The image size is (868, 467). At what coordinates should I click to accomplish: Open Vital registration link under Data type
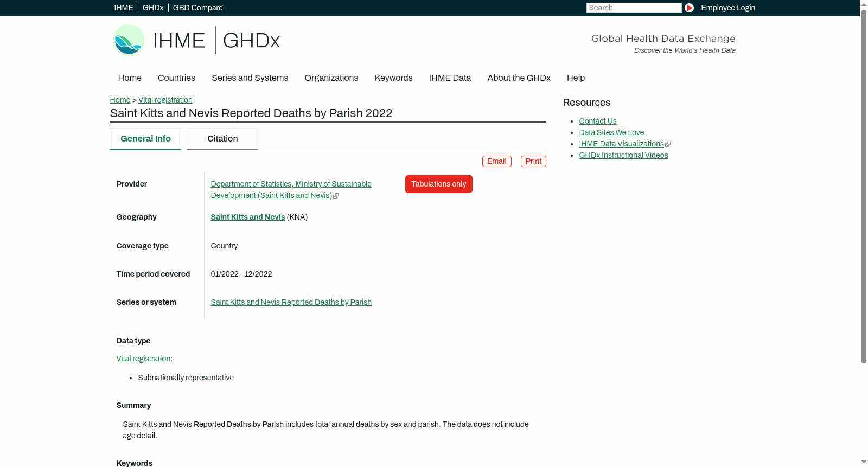click(x=143, y=359)
